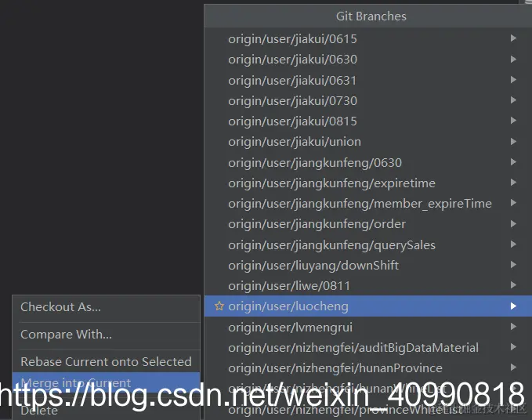532x420 pixels.
Task: Expand submenu arrow for jiangkunfeng/expiretime branch
Action: [513, 183]
